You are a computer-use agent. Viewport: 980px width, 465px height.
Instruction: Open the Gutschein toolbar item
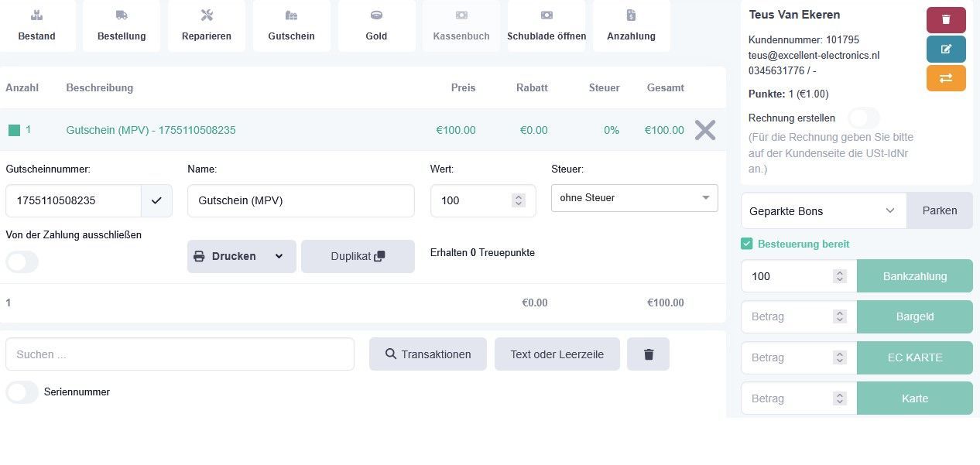pos(291,26)
